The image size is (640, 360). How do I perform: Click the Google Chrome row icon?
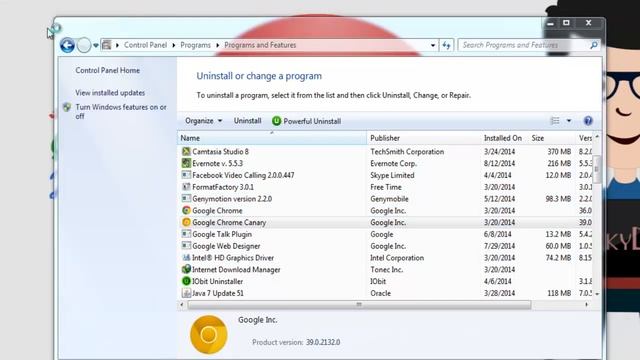186,211
